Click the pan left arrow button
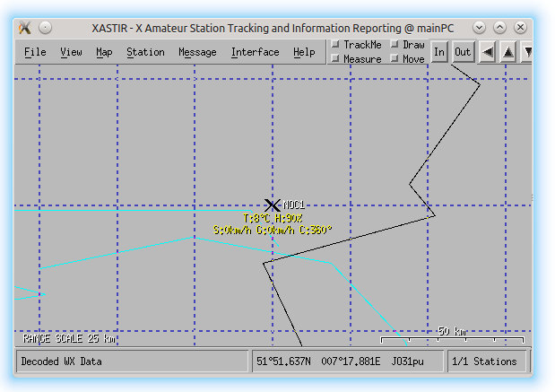Image resolution: width=555 pixels, height=392 pixels. pos(488,52)
